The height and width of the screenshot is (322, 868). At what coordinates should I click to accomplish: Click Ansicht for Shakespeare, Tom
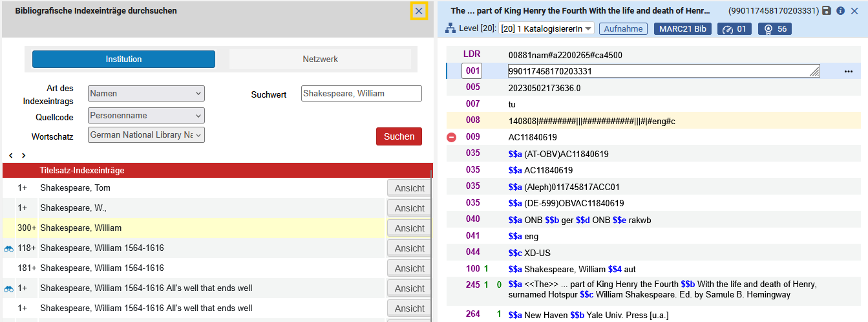409,188
